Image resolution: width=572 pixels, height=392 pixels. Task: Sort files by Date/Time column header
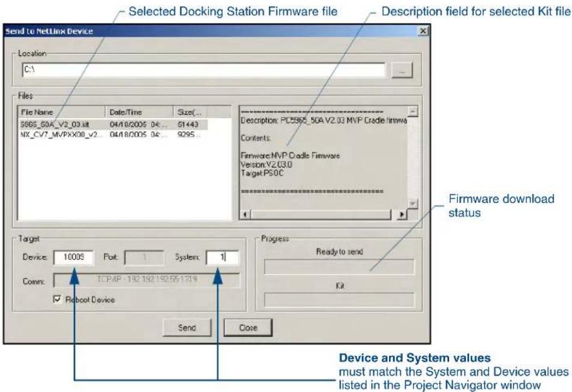pos(139,112)
